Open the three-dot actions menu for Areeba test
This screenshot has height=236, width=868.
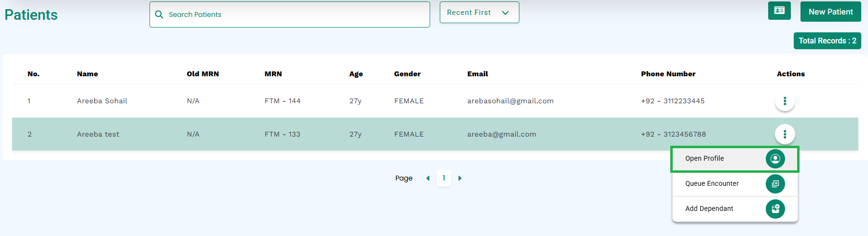click(785, 134)
